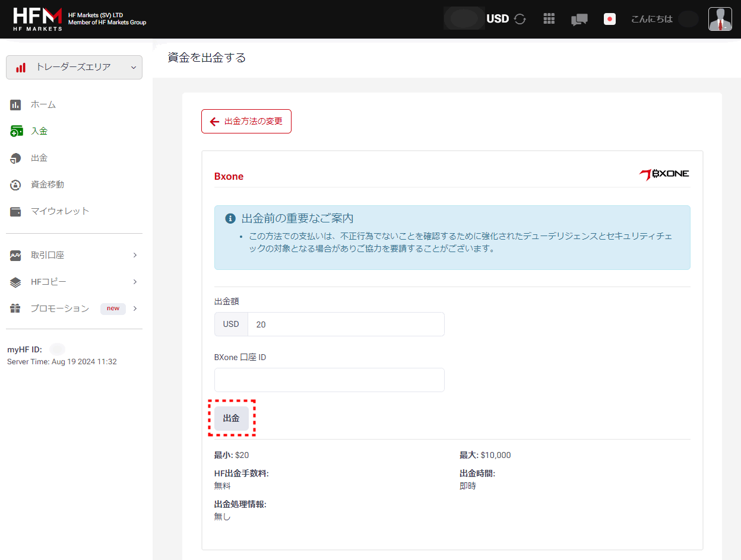Click the ホーム sidebar label
Image resolution: width=741 pixels, height=560 pixels.
pos(43,104)
